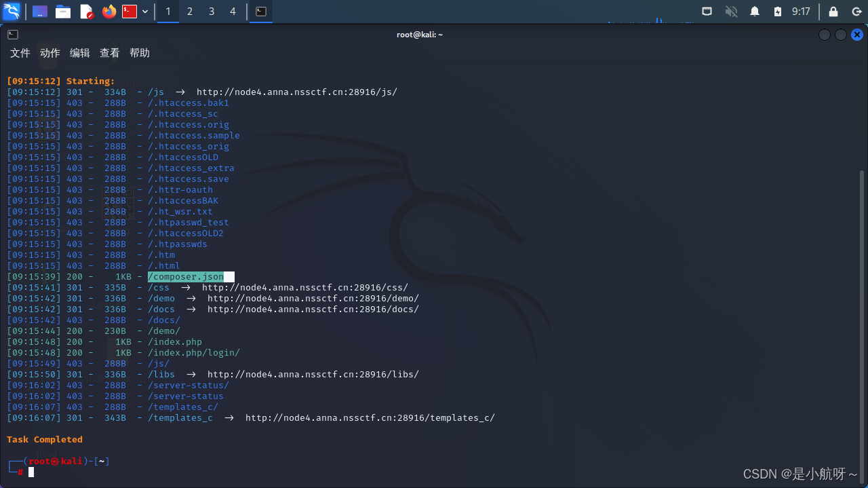Image resolution: width=868 pixels, height=488 pixels.
Task: Click the logout panel icon
Action: (x=856, y=12)
